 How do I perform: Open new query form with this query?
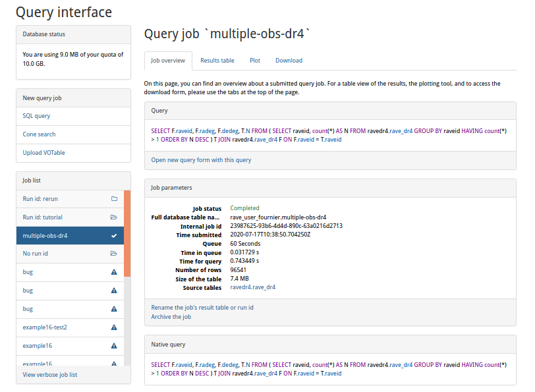pos(201,160)
